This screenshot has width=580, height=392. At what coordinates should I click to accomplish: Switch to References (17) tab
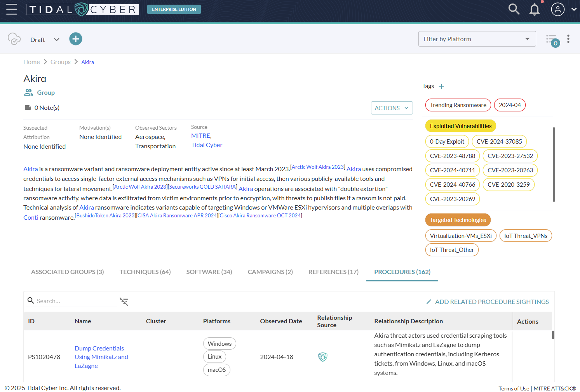coord(333,272)
